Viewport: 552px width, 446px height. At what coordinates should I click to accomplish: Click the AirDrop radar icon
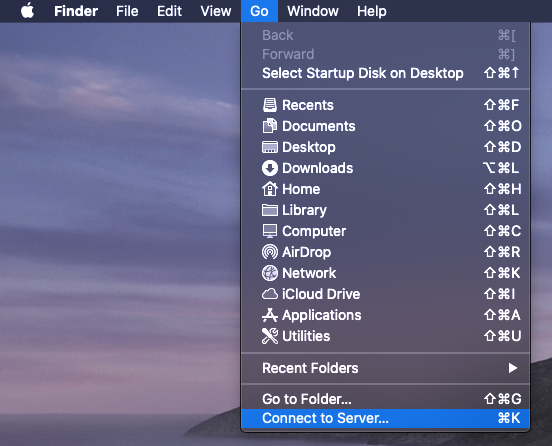click(270, 252)
